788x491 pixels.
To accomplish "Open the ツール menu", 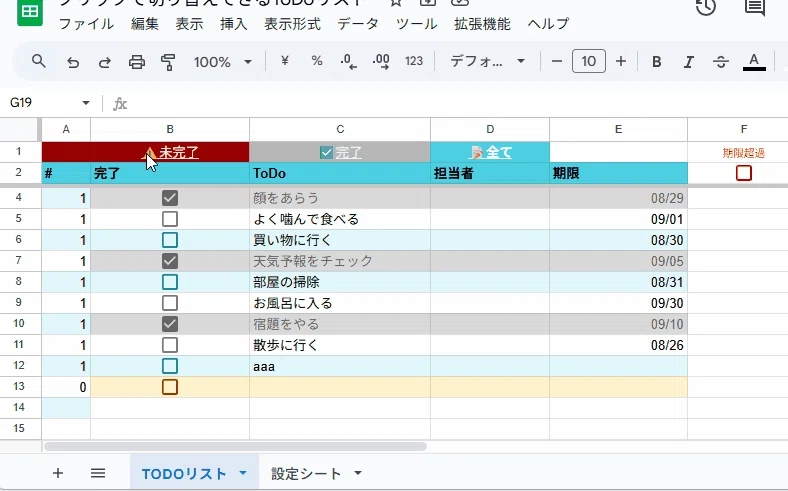I will (x=417, y=24).
